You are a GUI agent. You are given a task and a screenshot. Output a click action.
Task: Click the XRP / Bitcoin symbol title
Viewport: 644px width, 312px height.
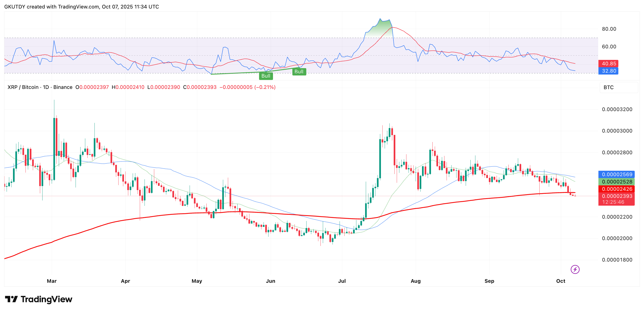[x=23, y=87]
